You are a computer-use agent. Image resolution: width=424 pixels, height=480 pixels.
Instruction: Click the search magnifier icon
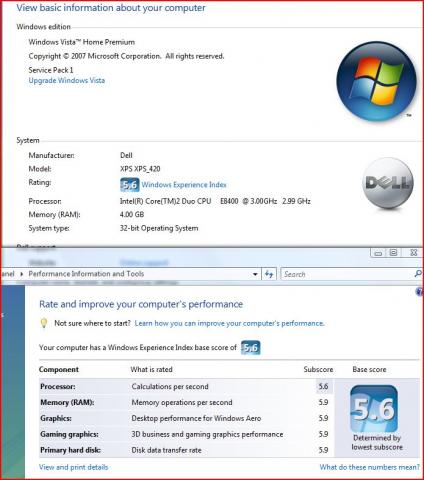coord(417,274)
